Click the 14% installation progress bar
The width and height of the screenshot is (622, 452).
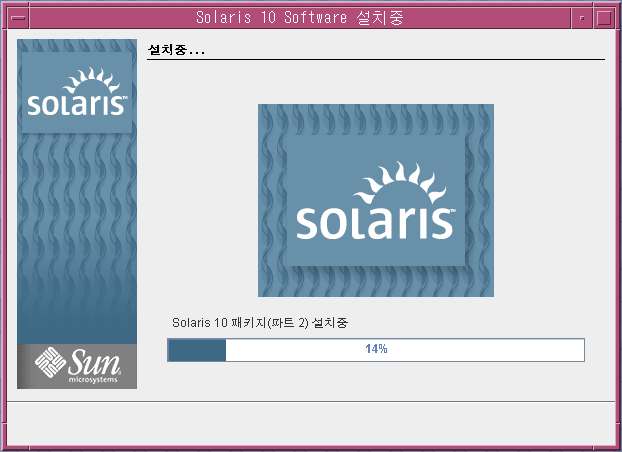pyautogui.click(x=376, y=350)
